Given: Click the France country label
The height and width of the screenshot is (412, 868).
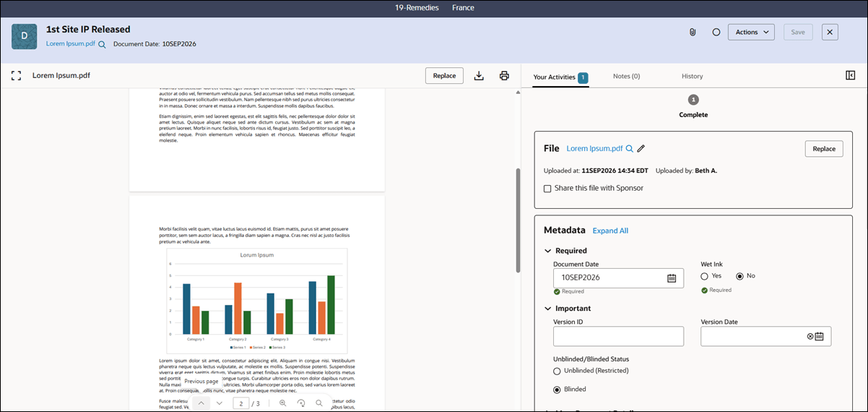Looking at the screenshot, I should (463, 7).
